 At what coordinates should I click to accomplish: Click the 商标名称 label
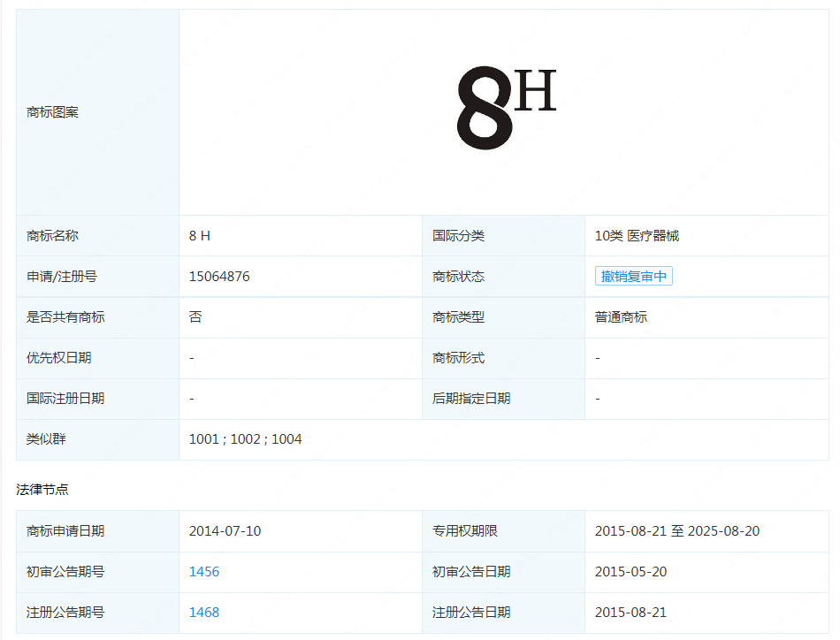point(52,236)
